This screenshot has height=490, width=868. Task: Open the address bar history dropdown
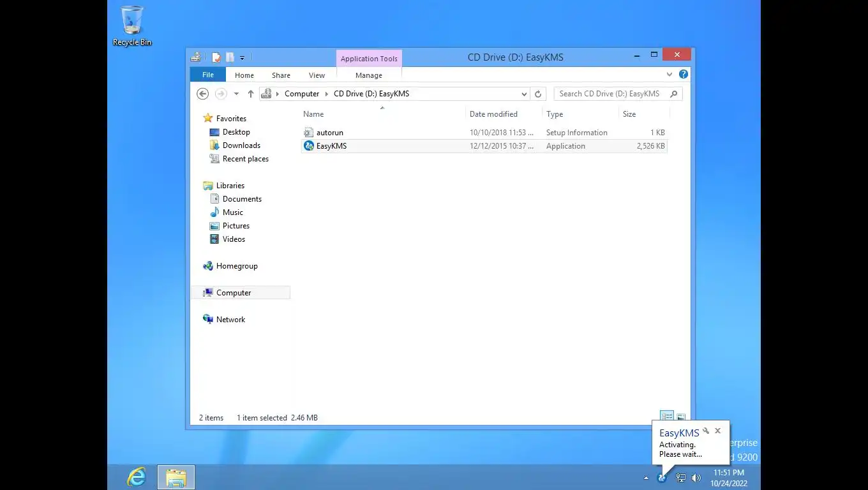pyautogui.click(x=524, y=94)
